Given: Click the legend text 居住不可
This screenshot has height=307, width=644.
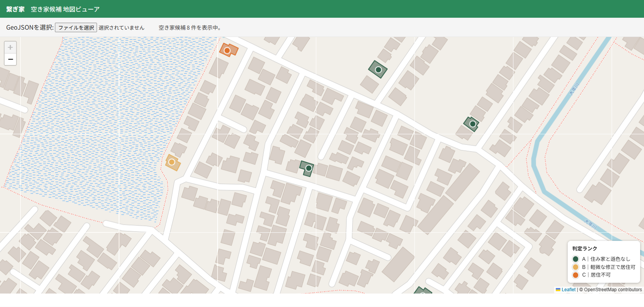Looking at the screenshot, I should tap(600, 275).
